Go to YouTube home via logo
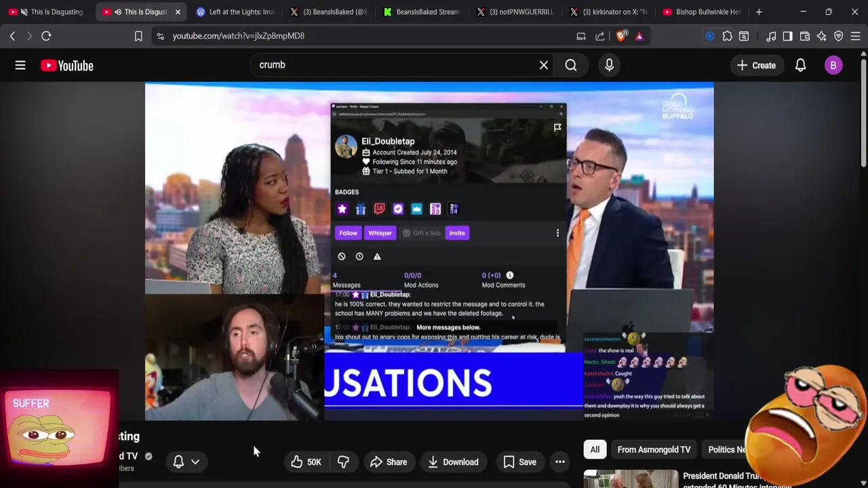 (66, 65)
